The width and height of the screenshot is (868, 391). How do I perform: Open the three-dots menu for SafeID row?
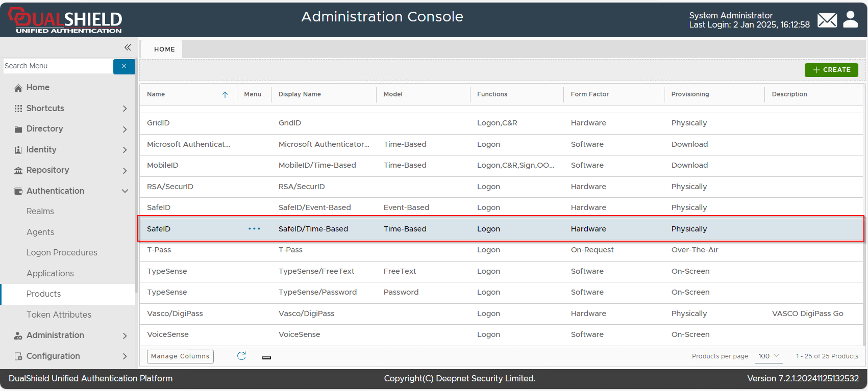tap(254, 229)
